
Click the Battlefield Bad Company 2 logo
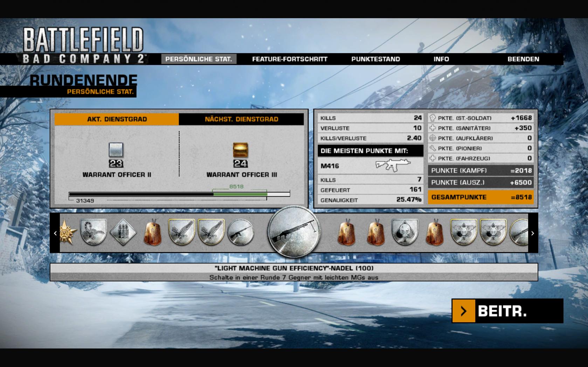pyautogui.click(x=83, y=46)
